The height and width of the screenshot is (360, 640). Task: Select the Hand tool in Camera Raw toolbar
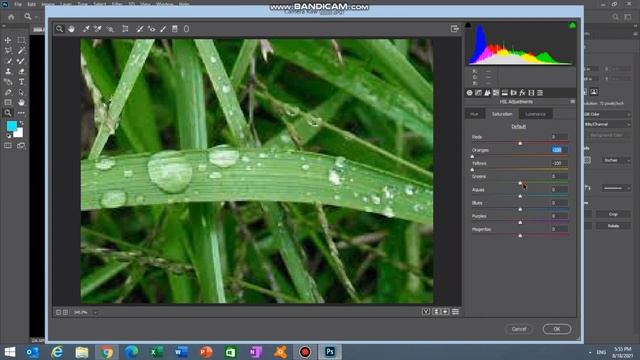[71, 29]
